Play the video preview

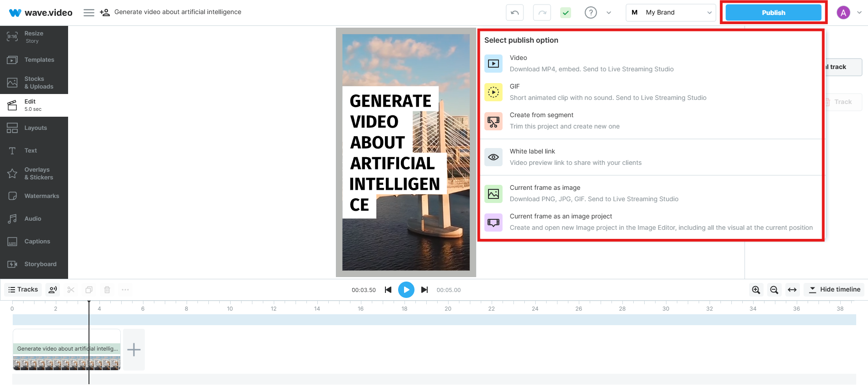click(x=406, y=290)
